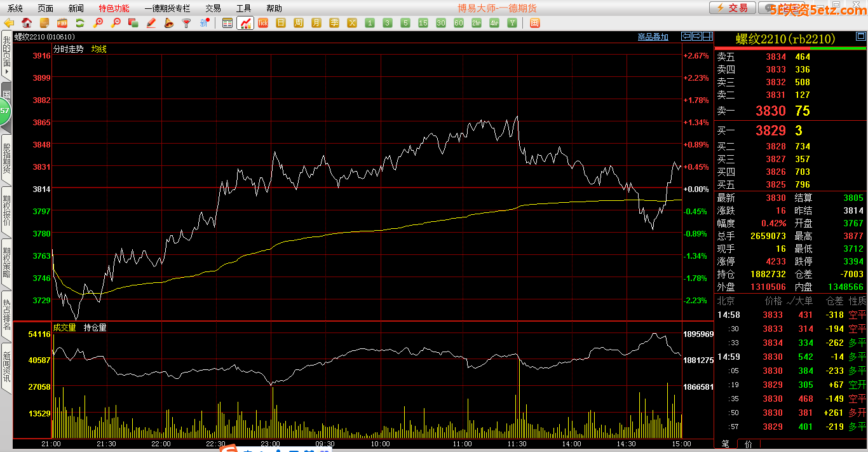Click the red pencil drawing tool icon
The width and height of the screenshot is (868, 452).
(x=151, y=23)
